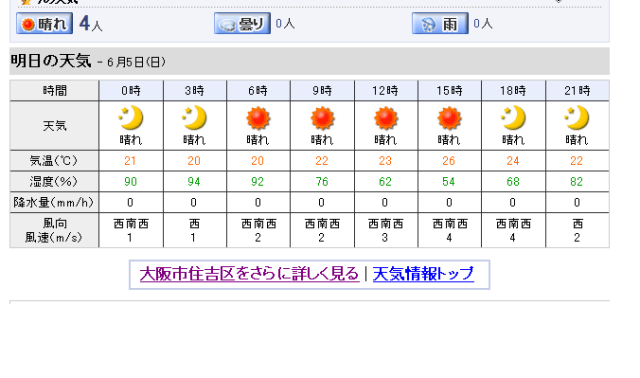This screenshot has height=378, width=640.
Task: Select the 明日の天気 heading
Action: click(x=51, y=61)
